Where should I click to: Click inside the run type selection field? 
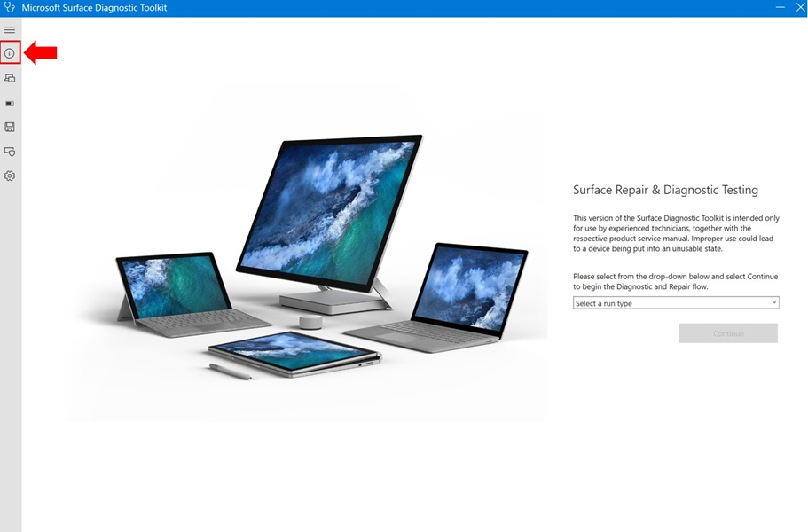tap(656, 302)
